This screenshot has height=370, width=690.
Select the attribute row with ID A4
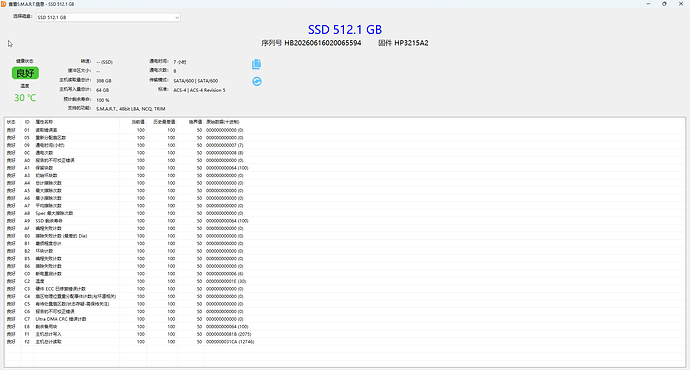click(345, 183)
